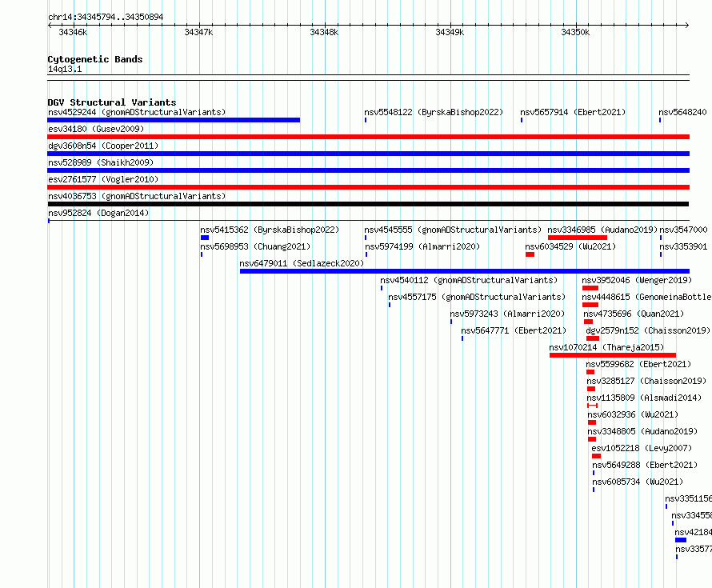Click the Cytogenetic Bands track title

[x=95, y=59]
